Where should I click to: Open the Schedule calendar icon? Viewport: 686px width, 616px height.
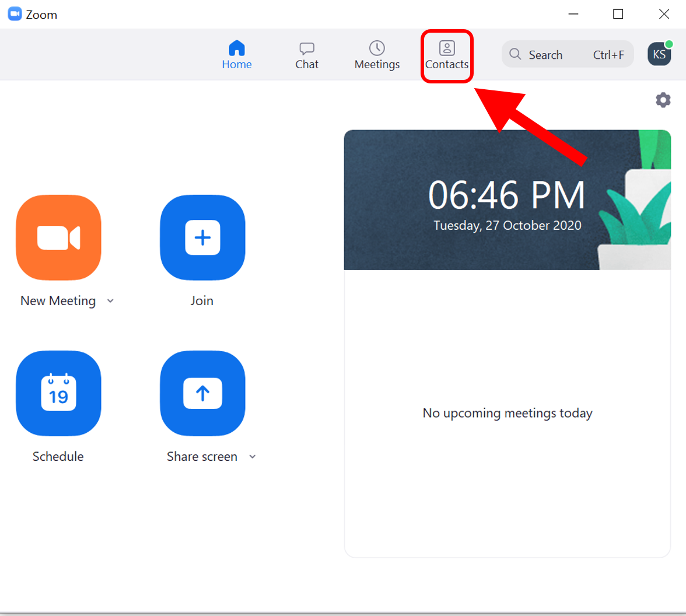pyautogui.click(x=58, y=393)
